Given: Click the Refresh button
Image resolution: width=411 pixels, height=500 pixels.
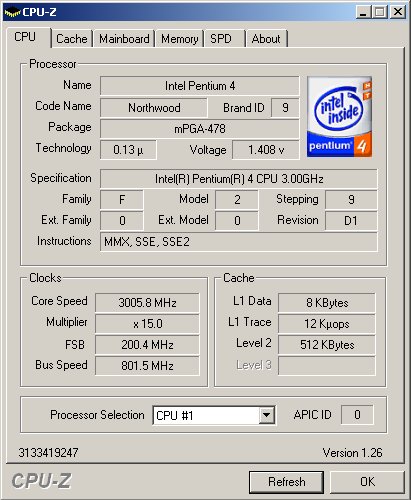Looking at the screenshot, I should (287, 482).
